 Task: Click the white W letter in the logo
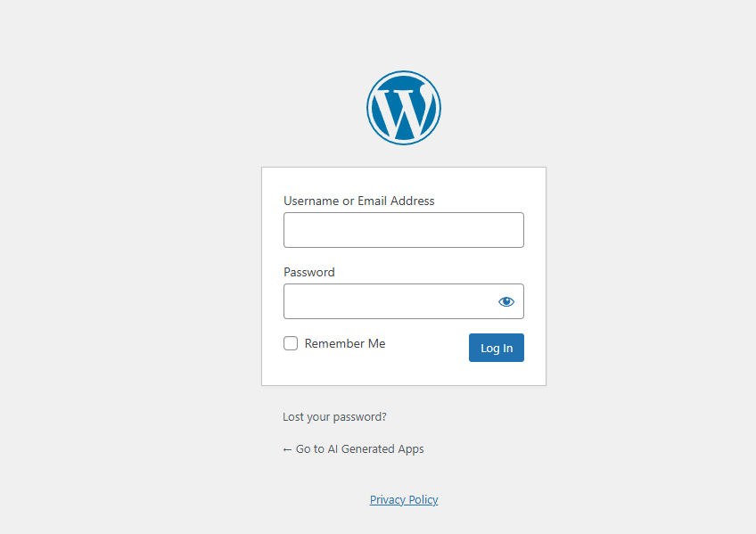coord(403,110)
